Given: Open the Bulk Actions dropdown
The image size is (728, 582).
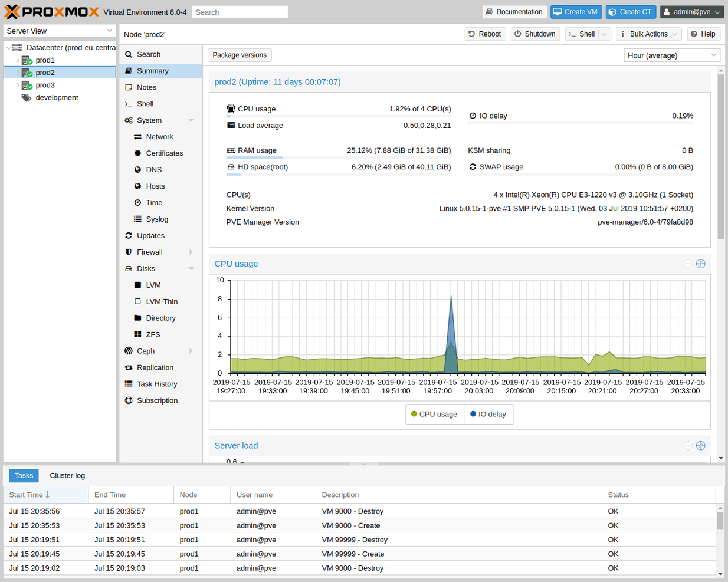Looking at the screenshot, I should tap(648, 34).
